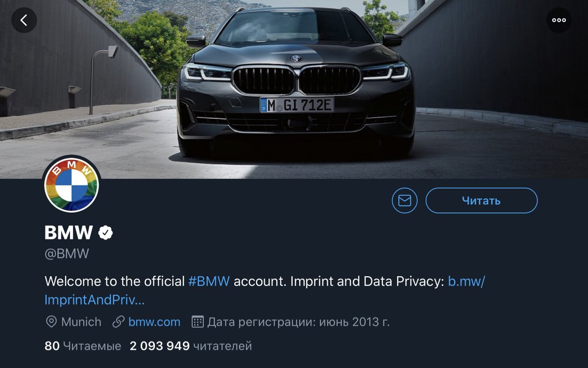
Task: Visit the bmw.com website link
Action: [154, 322]
